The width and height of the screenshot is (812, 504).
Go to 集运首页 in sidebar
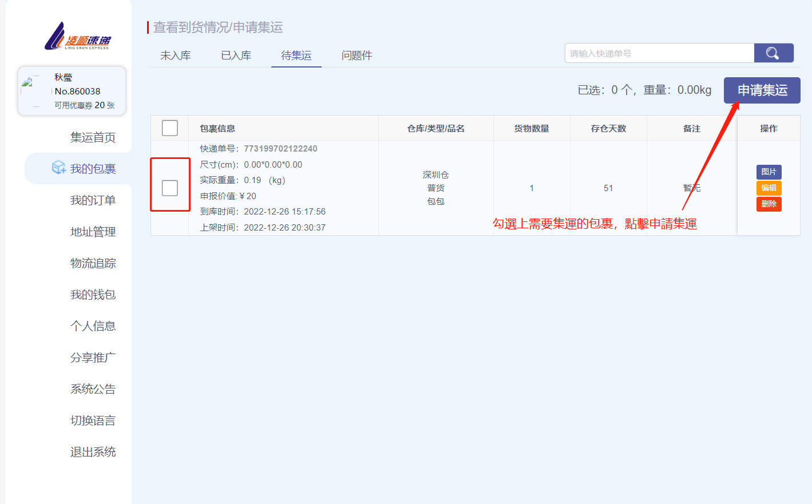pyautogui.click(x=93, y=137)
